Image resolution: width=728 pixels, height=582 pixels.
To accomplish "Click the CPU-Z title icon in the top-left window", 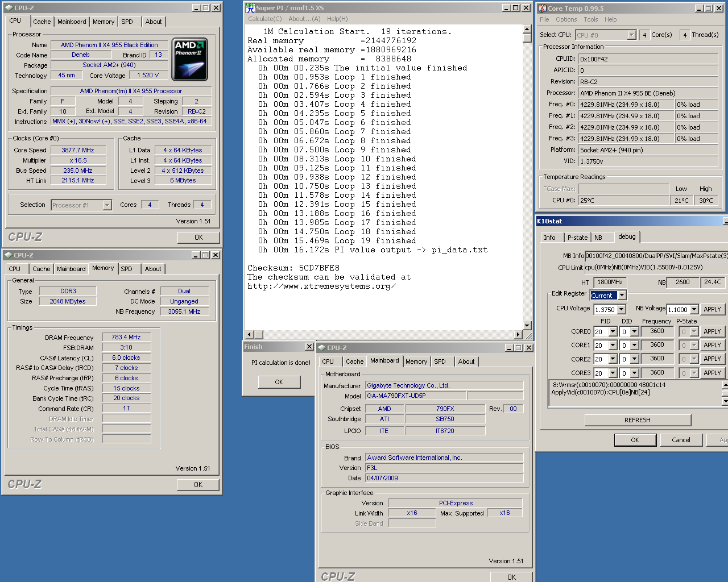I will click(x=9, y=8).
